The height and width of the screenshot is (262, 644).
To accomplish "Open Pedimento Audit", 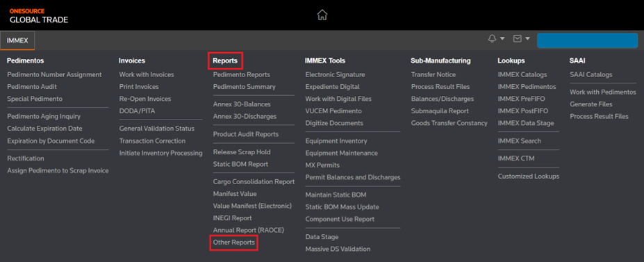I will (32, 87).
